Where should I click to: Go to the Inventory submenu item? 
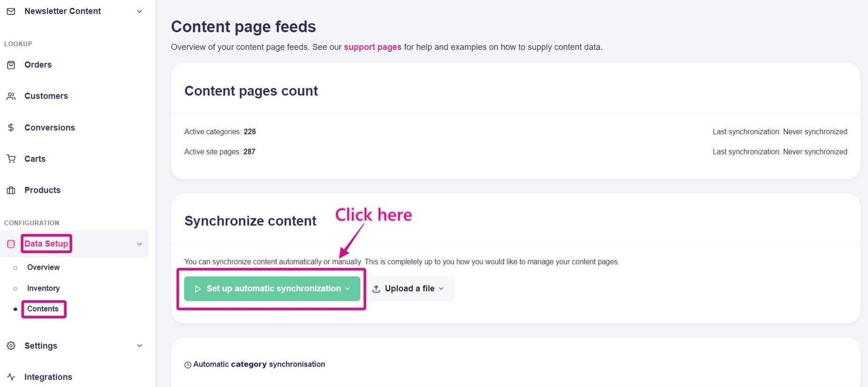(43, 288)
